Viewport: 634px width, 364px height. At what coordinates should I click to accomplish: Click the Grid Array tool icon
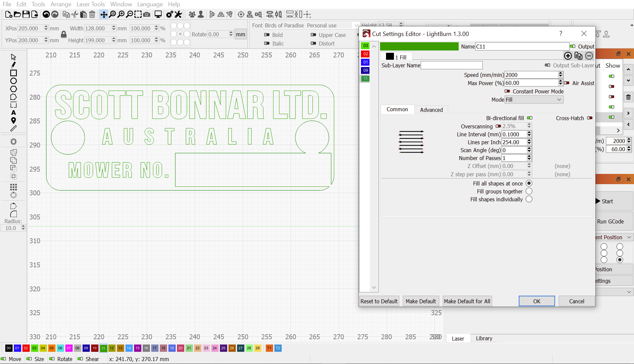[14, 187]
